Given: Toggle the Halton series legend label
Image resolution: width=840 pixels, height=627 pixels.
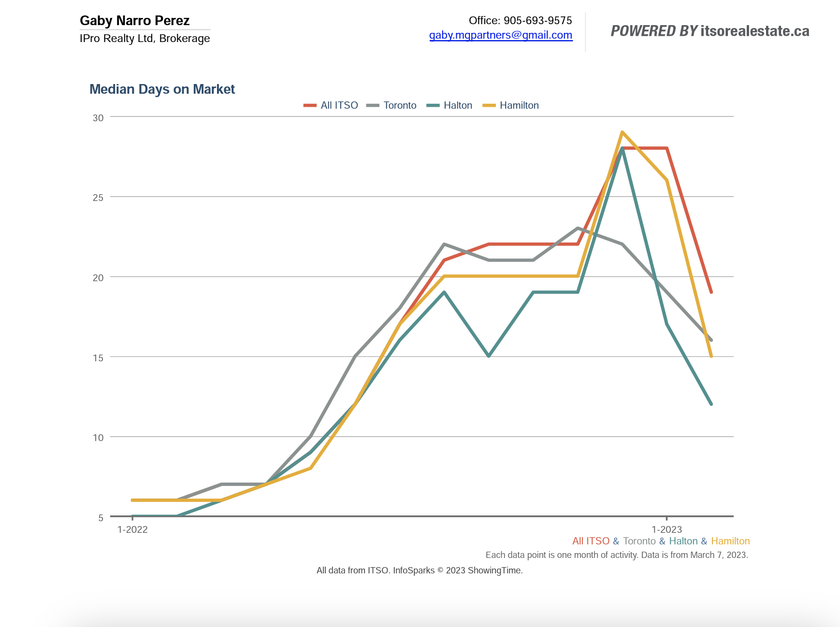Looking at the screenshot, I should pyautogui.click(x=458, y=105).
